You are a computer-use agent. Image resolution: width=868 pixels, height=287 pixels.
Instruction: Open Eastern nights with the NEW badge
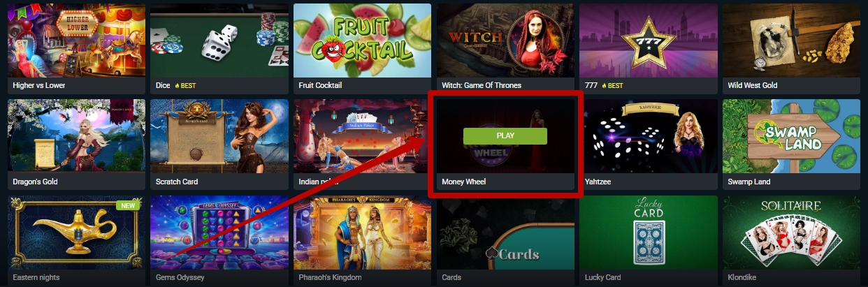click(x=77, y=233)
